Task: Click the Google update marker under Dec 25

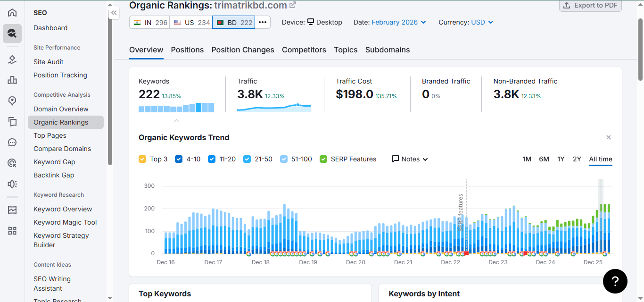Action: pyautogui.click(x=604, y=254)
